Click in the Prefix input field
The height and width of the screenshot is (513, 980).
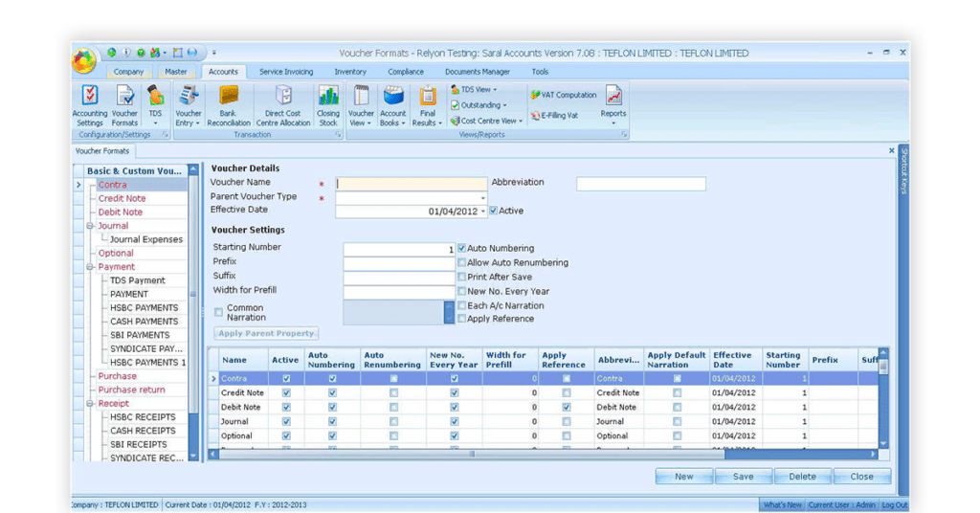coord(399,263)
